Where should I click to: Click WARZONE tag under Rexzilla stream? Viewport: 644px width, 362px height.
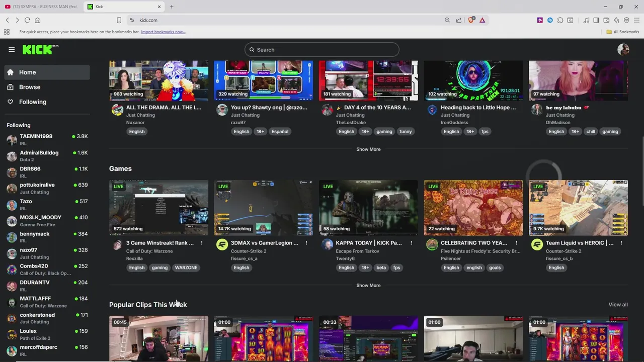[x=186, y=267]
